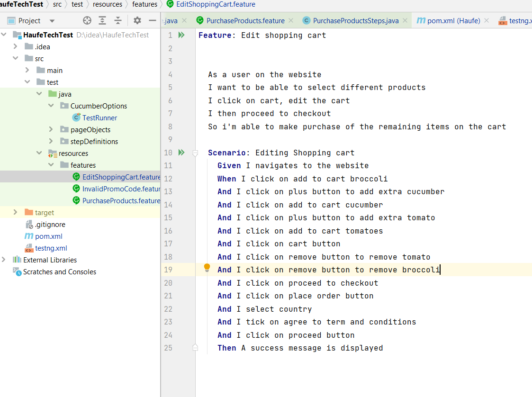Click line number 12 in the editor gutter
The width and height of the screenshot is (532, 397).
tap(168, 178)
